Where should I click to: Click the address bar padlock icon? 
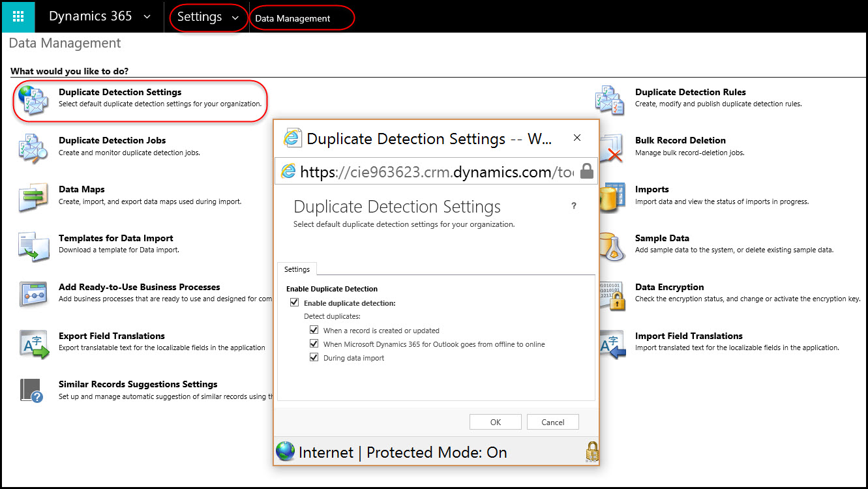click(x=586, y=171)
